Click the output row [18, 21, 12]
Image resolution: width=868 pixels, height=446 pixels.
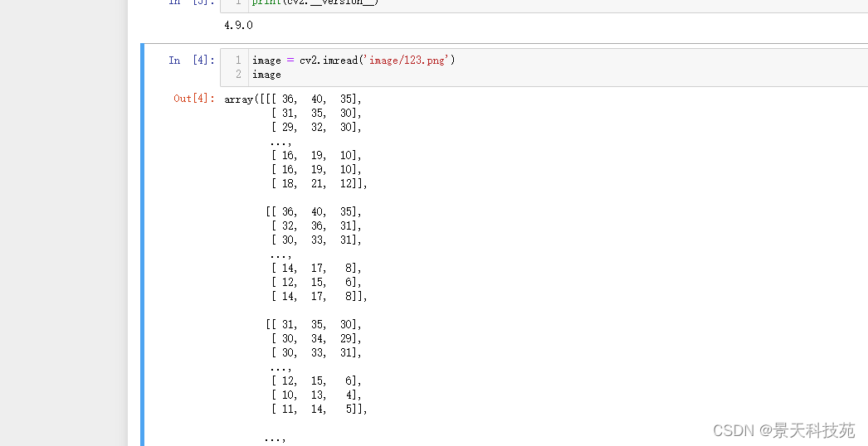tap(318, 184)
